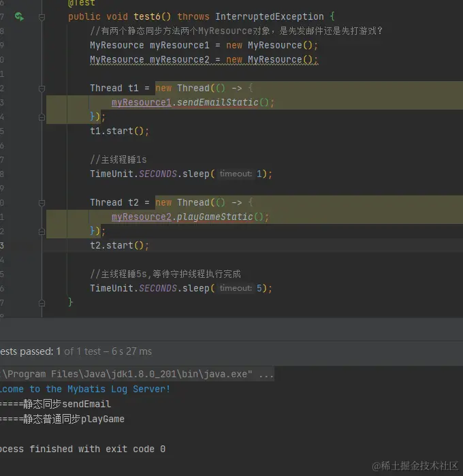463x476 pixels.
Task: Click the Mybatis Log Server console line
Action: 85,390
